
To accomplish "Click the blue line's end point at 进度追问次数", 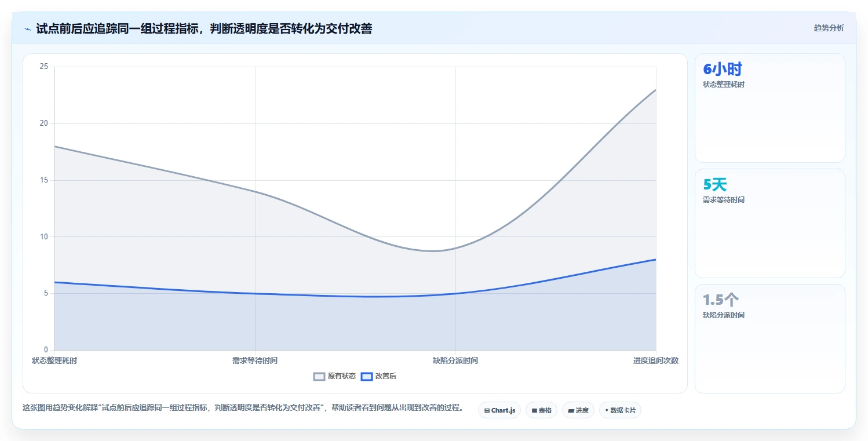I will pyautogui.click(x=656, y=260).
